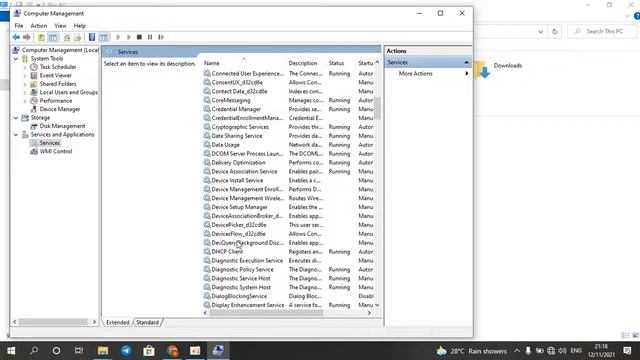
Task: Collapse the System Tools node
Action: pyautogui.click(x=16, y=59)
